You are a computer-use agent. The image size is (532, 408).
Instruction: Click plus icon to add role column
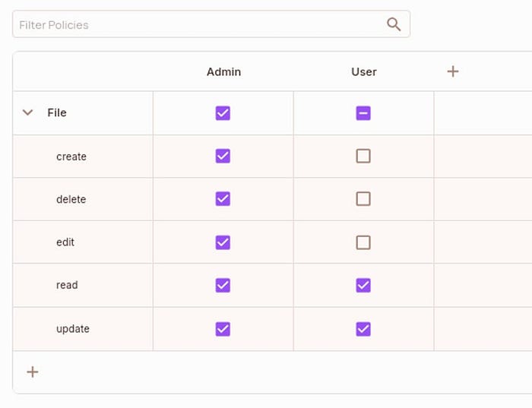click(453, 71)
